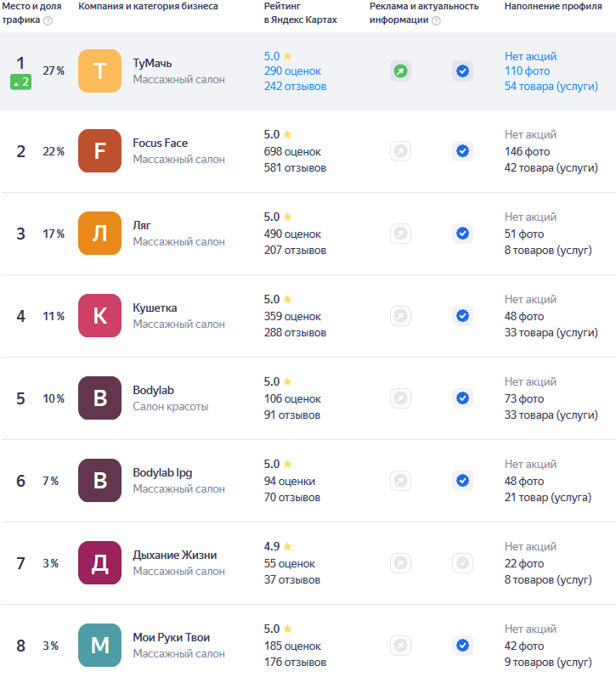Click the 'Дыхание Жизни' company name

pos(174,555)
